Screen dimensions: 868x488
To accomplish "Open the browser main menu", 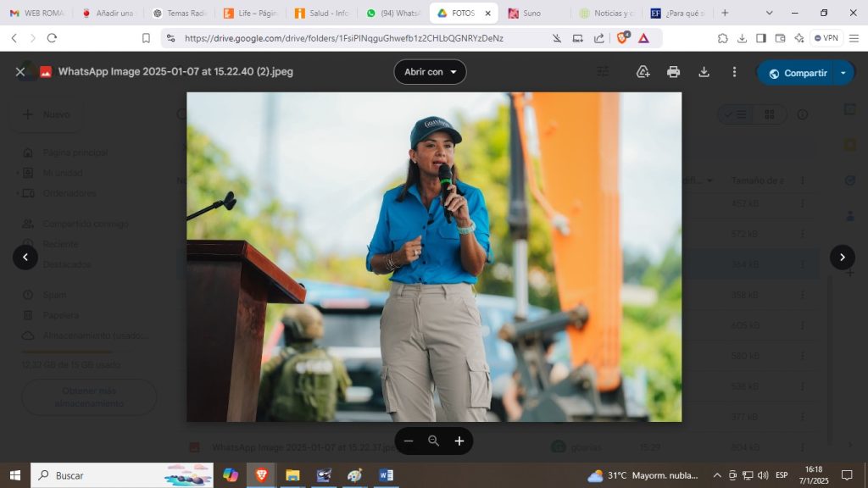I will pyautogui.click(x=854, y=38).
